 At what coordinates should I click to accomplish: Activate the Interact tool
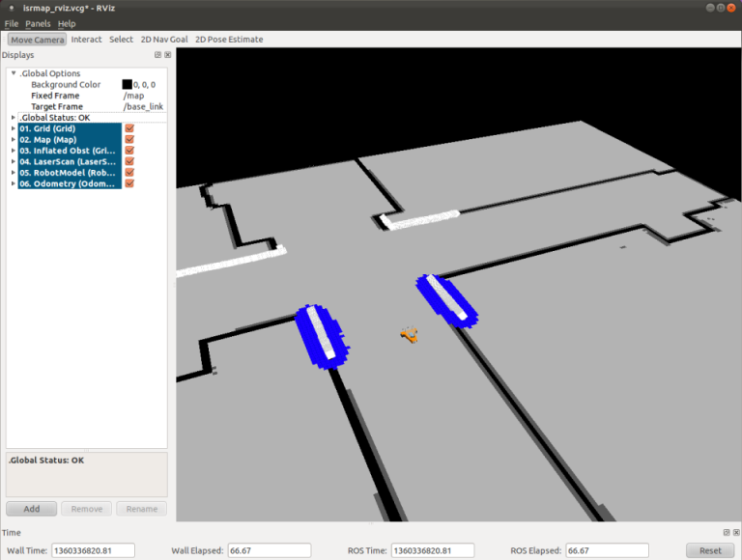pos(86,40)
